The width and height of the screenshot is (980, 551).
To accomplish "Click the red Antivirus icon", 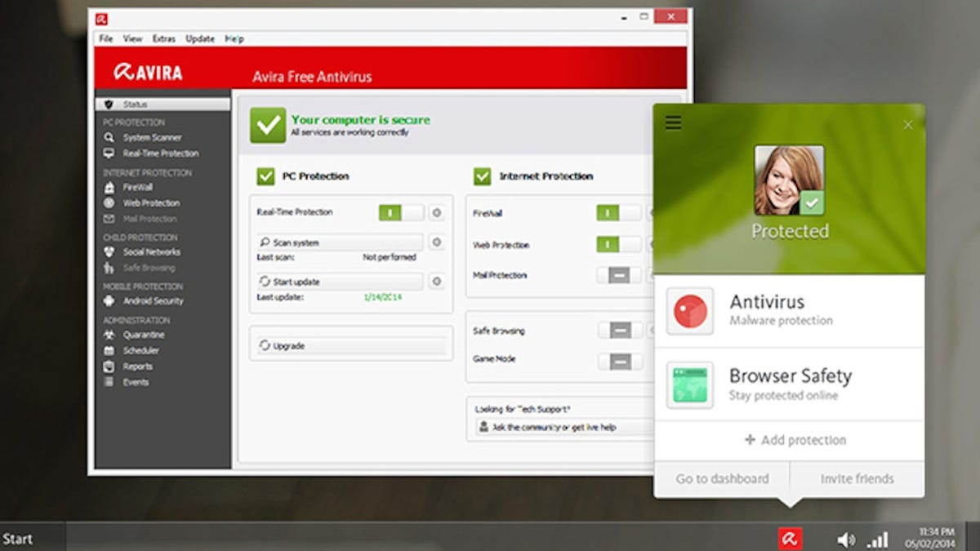I will 690,311.
